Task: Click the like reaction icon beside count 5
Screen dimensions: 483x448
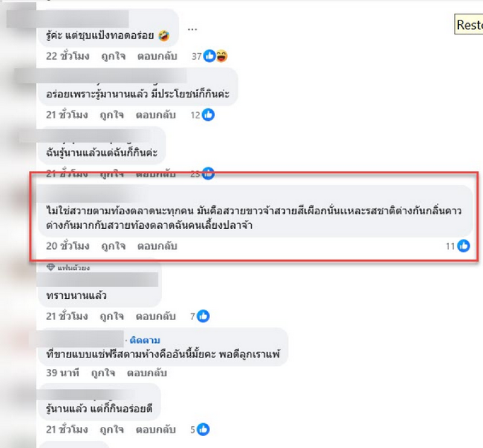Action: tap(204, 429)
